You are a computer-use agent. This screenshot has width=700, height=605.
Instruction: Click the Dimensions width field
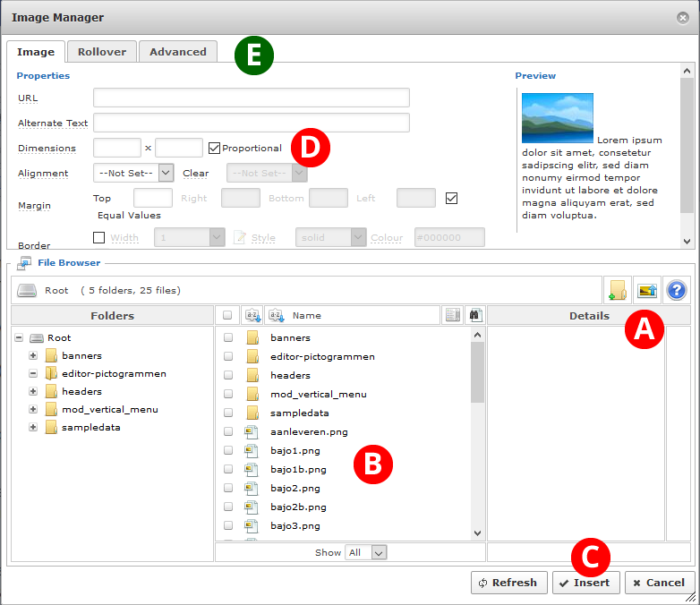117,148
